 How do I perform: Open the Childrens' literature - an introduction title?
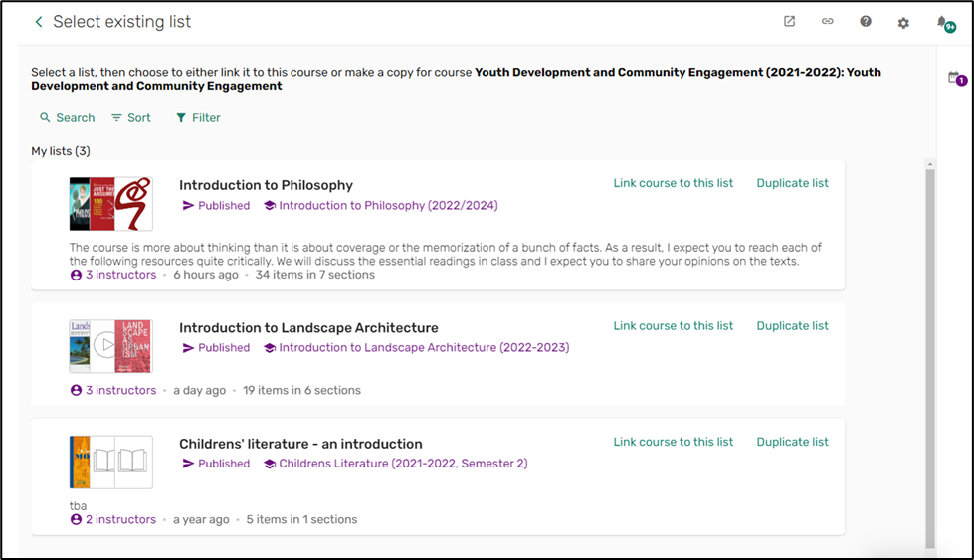click(300, 444)
